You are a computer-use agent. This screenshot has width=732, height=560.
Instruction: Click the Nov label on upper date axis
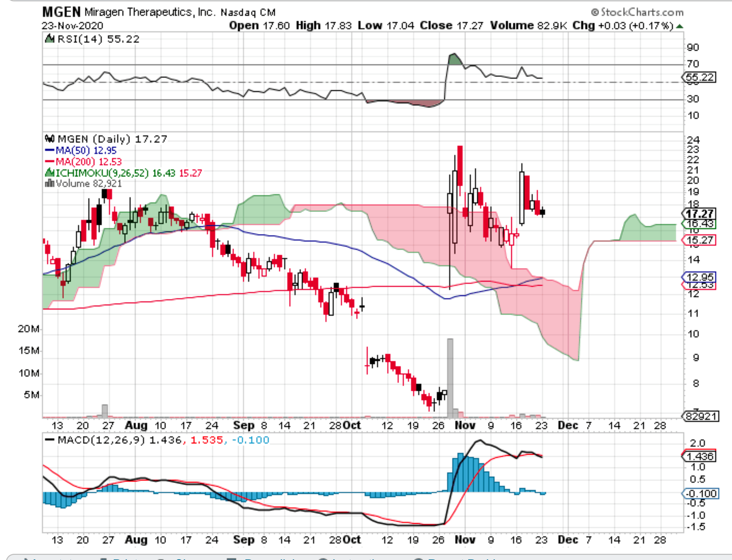(x=465, y=425)
